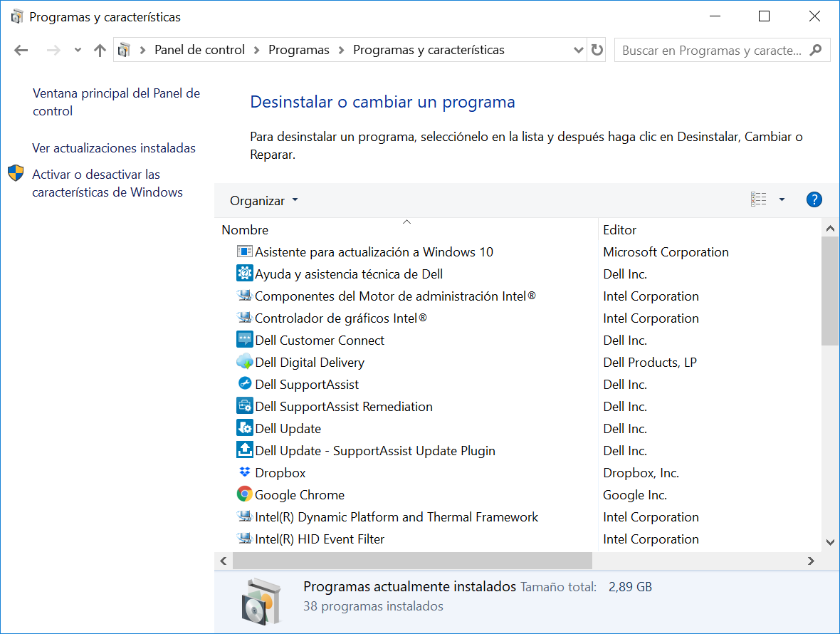Go back using the back arrow
Screen dimensions: 840x634
click(21, 50)
